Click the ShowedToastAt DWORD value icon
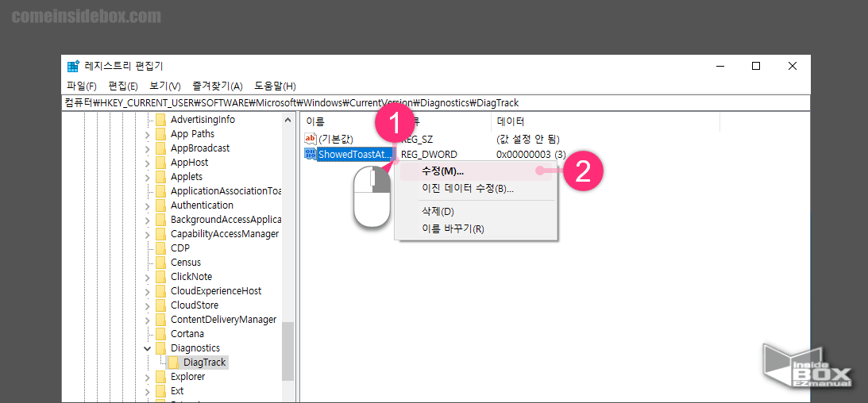Screen dimensions: 868x403 [311, 154]
